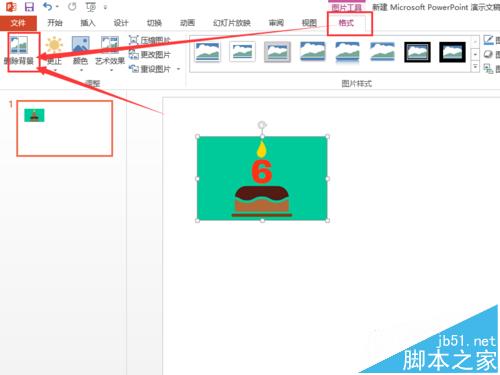
Task: Click Reset Picture (重设图片)
Action: pos(150,69)
